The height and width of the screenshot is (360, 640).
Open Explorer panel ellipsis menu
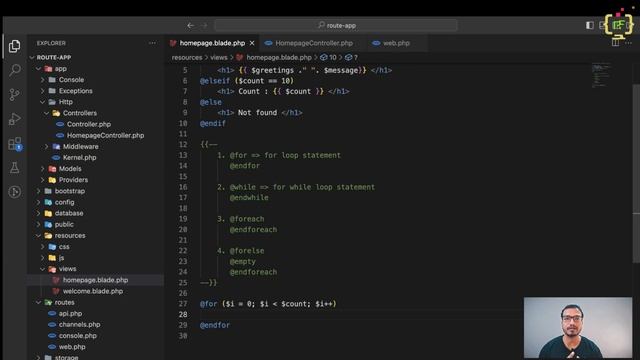pos(152,43)
